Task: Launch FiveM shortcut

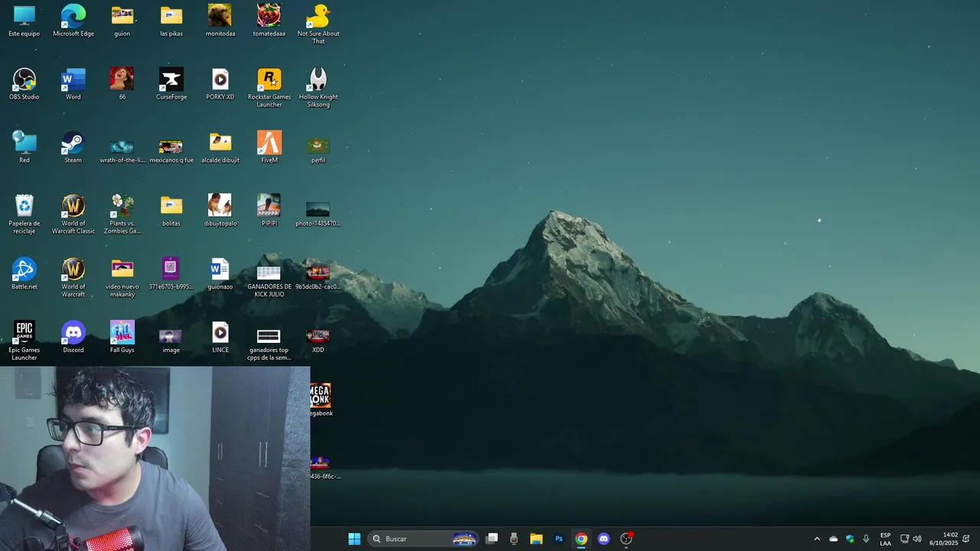Action: tap(269, 148)
